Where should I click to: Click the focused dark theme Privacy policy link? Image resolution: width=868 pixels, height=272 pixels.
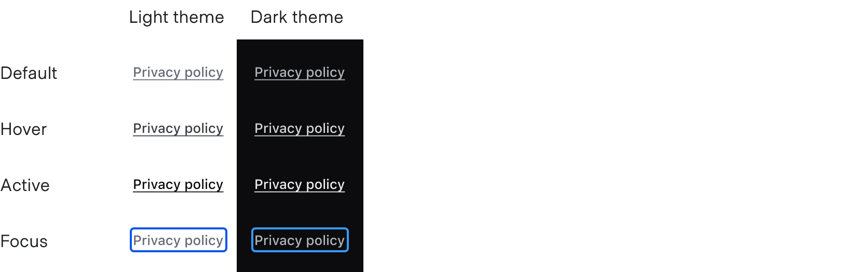point(300,240)
